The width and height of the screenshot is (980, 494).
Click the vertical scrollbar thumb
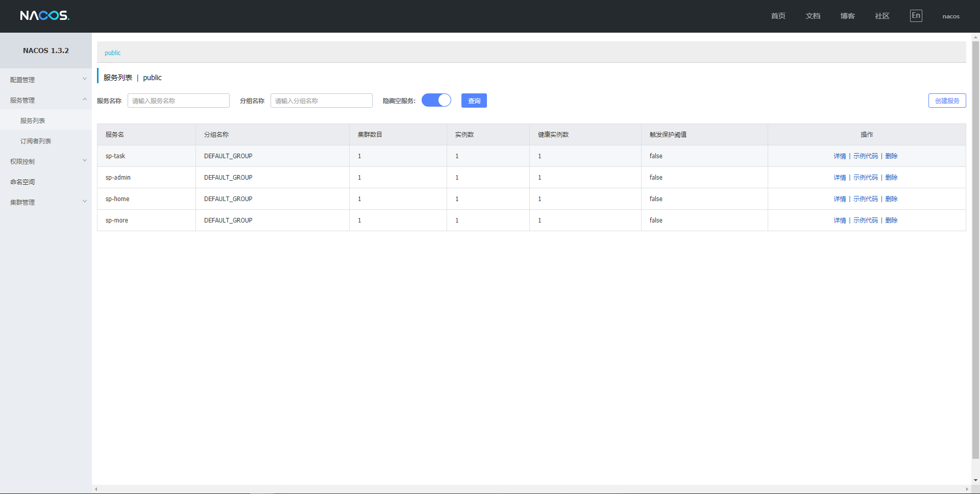click(x=975, y=250)
